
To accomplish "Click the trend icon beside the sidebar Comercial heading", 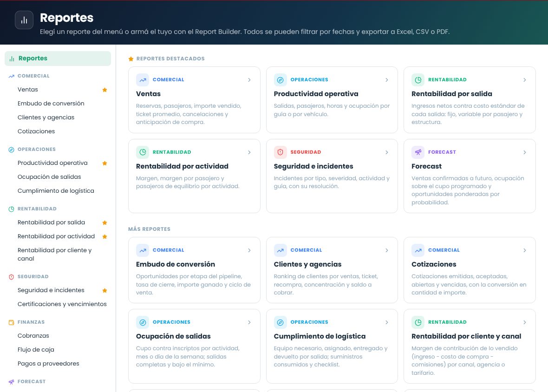I will [x=12, y=76].
